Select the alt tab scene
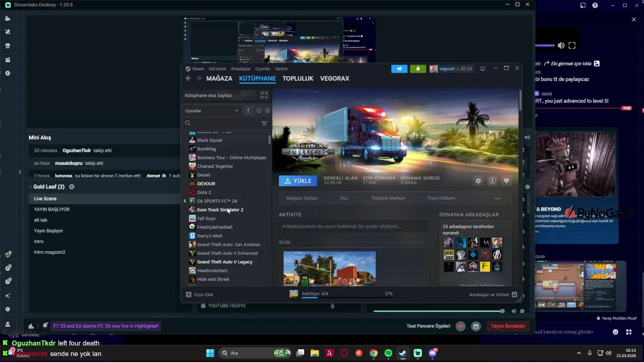 click(x=41, y=220)
